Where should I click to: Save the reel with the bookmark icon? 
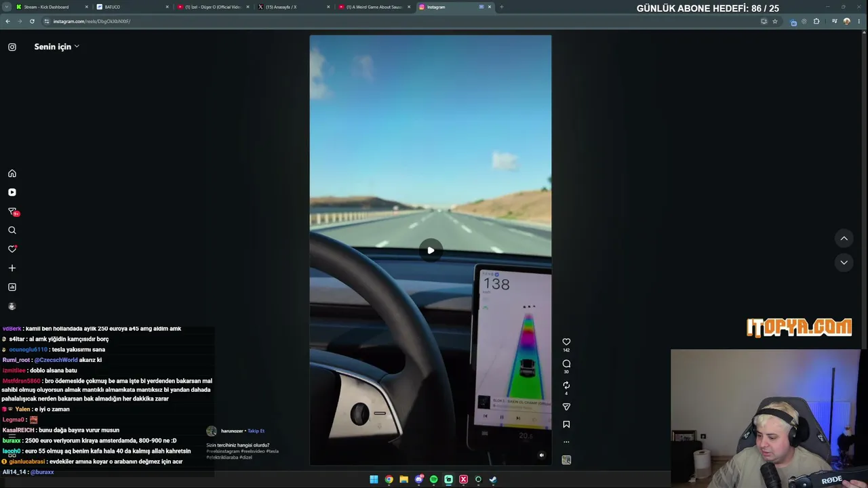(x=566, y=424)
